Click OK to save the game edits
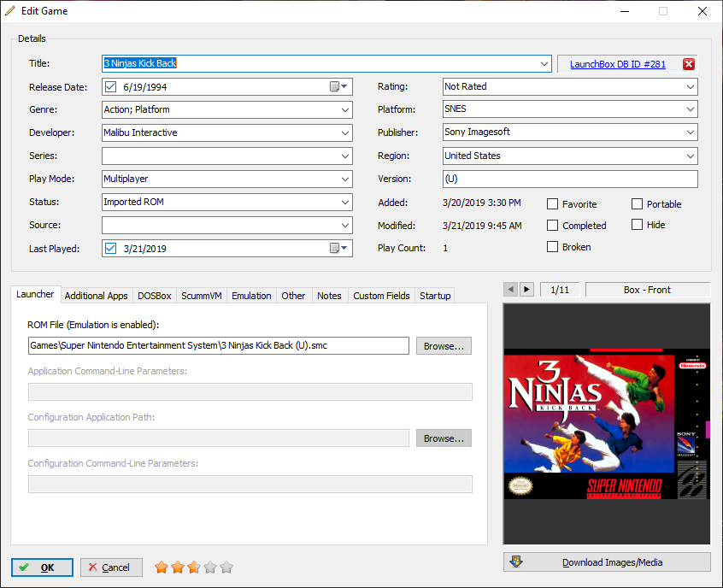The height and width of the screenshot is (588, 723). (x=42, y=567)
